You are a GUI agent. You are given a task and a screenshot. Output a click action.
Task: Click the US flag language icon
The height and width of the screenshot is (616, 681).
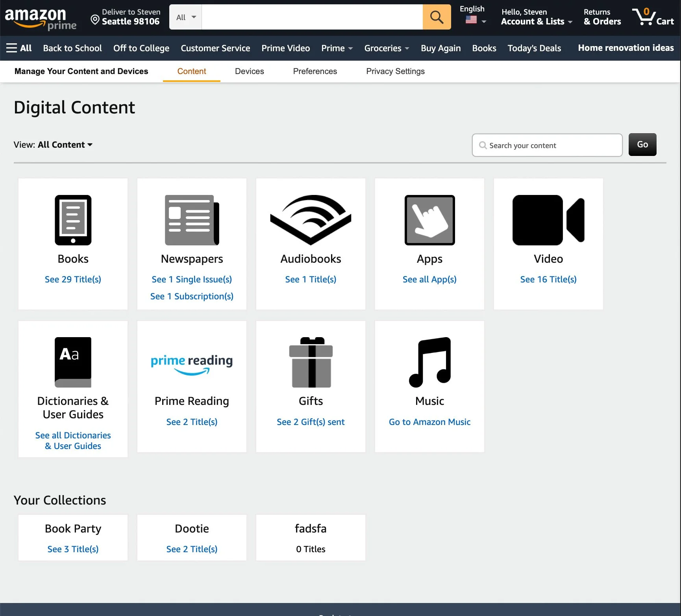[x=471, y=20]
